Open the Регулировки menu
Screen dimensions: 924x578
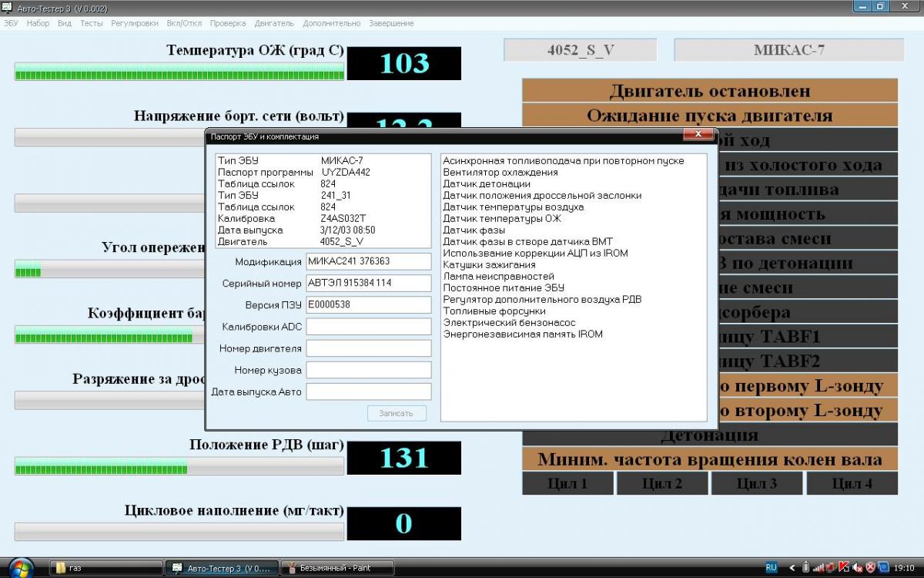[135, 23]
